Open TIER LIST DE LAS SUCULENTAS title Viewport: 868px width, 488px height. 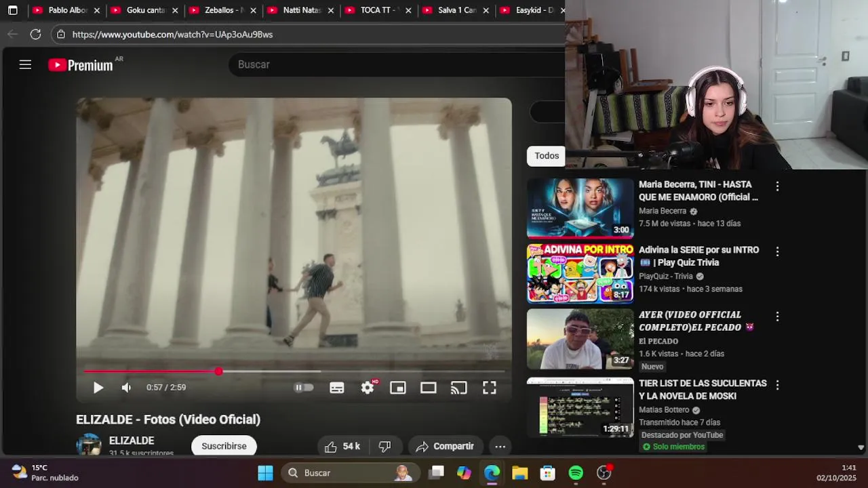coord(703,390)
